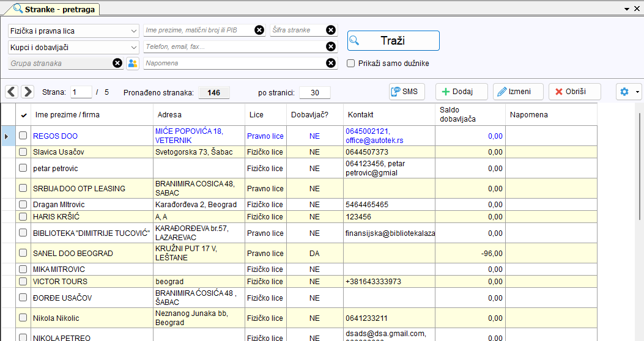
Task: Sort by Dobavljač? column header
Action: 315,115
